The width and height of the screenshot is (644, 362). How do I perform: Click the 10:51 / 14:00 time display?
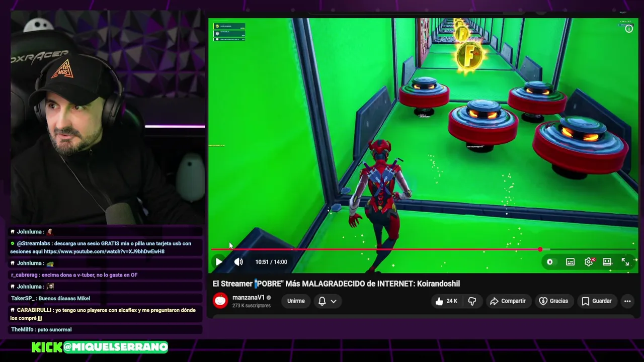(271, 262)
